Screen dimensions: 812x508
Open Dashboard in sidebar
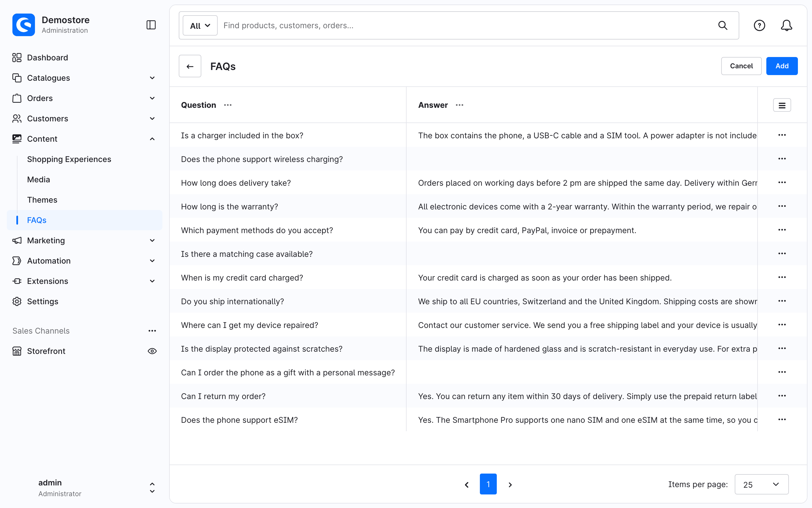coord(85,58)
